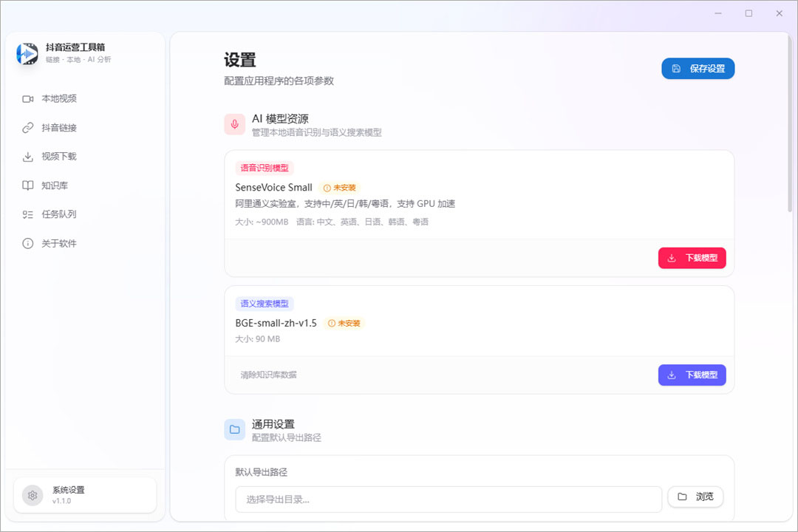Click the save icon in 保存设置 button

click(x=677, y=68)
